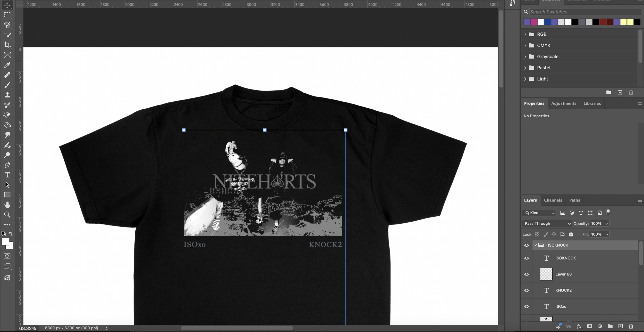Select Layer 60 thumbnail
This screenshot has width=644, height=332.
546,274
